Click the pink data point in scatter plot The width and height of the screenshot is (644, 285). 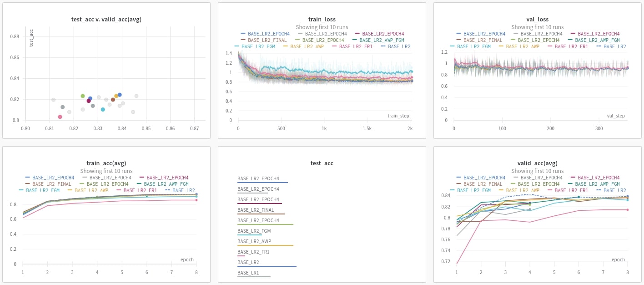pos(60,117)
